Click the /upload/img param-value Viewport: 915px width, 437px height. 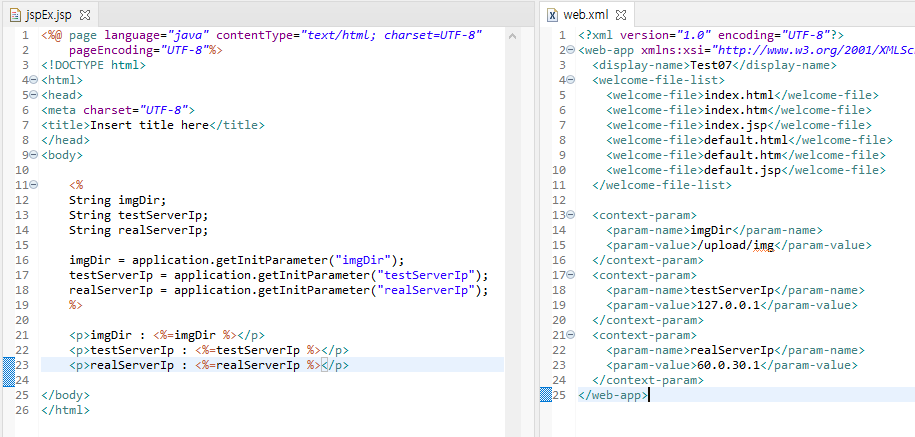pyautogui.click(x=735, y=245)
